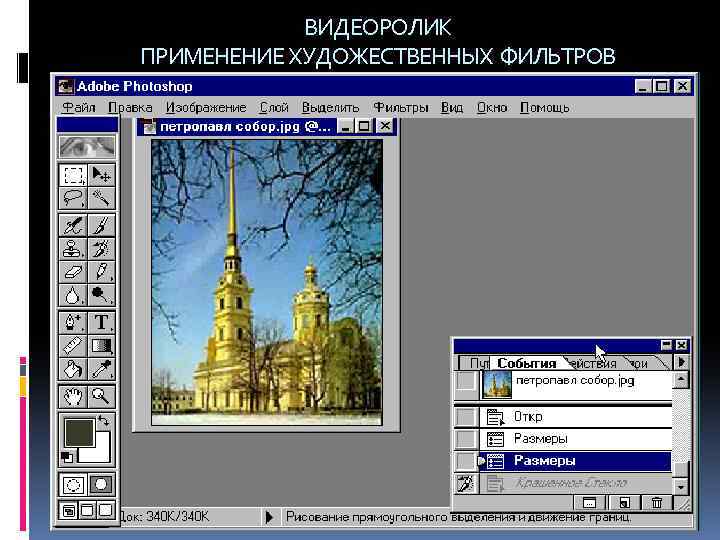Open the Помощь menu
The image size is (720, 540).
[x=545, y=107]
